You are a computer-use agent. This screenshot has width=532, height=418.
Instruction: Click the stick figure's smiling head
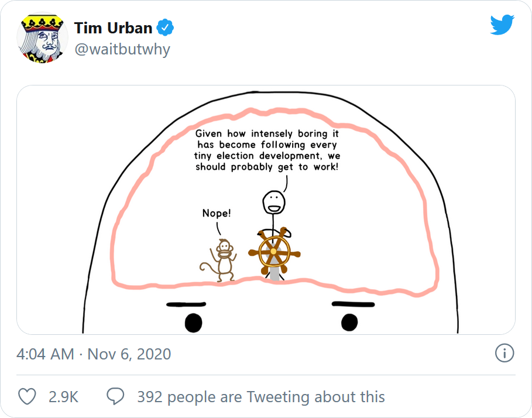click(274, 203)
